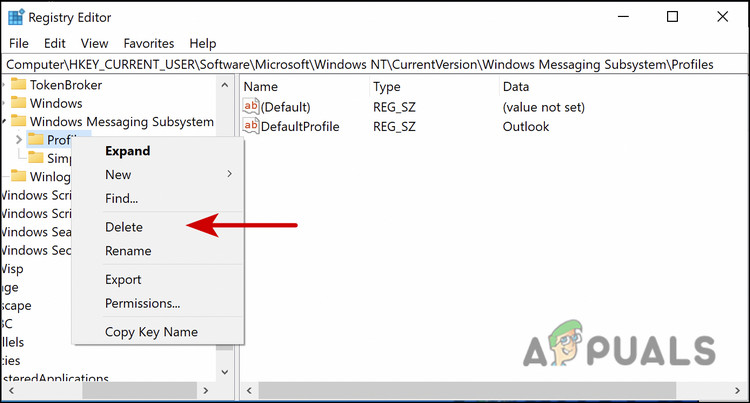
Task: Open the Favorites menu
Action: pos(149,44)
